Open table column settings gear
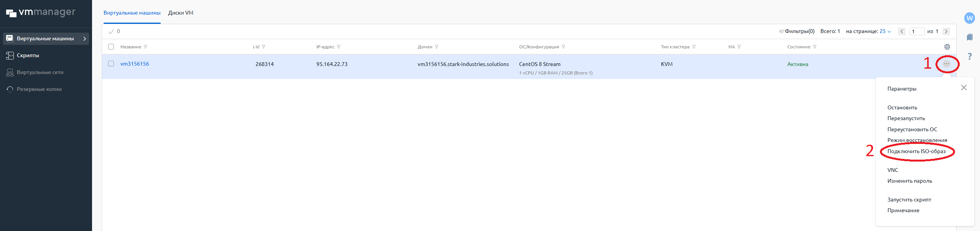 tap(947, 47)
